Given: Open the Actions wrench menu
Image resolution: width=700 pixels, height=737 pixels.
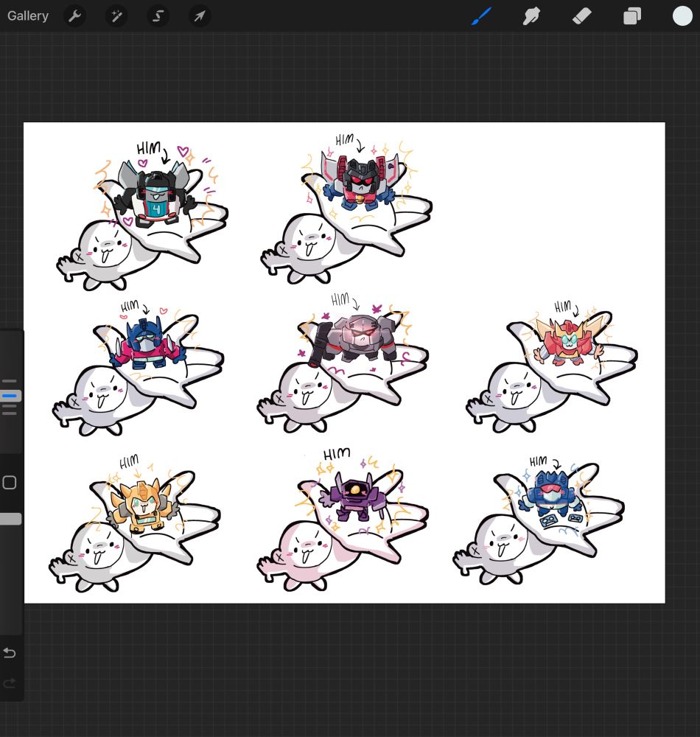Looking at the screenshot, I should [74, 16].
